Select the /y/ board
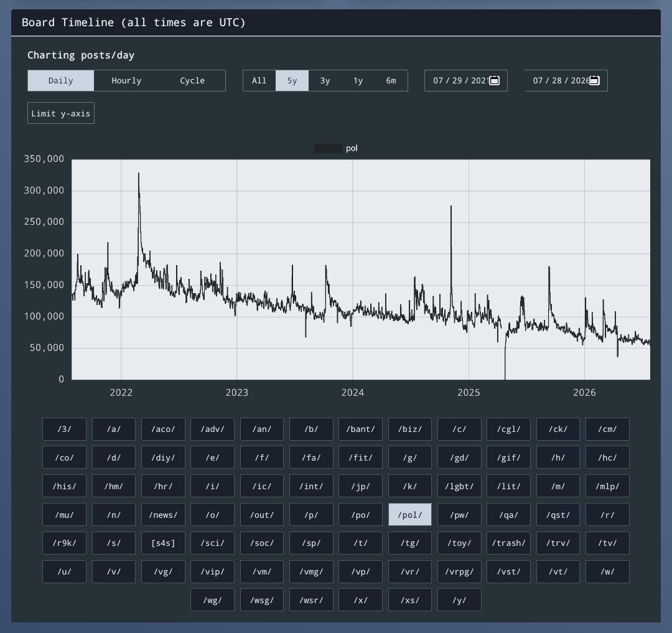Viewport: 672px width, 633px height. (x=459, y=600)
